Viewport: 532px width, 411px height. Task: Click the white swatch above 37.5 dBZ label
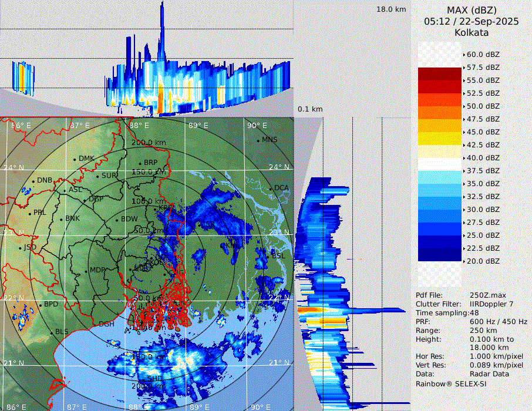pyautogui.click(x=440, y=164)
